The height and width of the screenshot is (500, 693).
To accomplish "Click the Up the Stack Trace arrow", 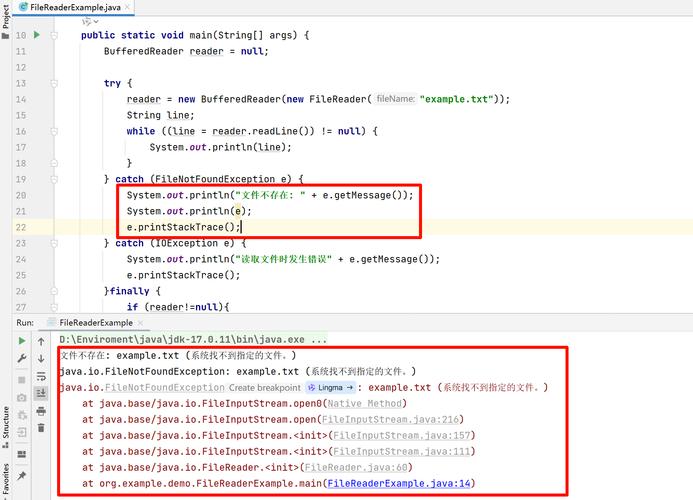I will [41, 341].
